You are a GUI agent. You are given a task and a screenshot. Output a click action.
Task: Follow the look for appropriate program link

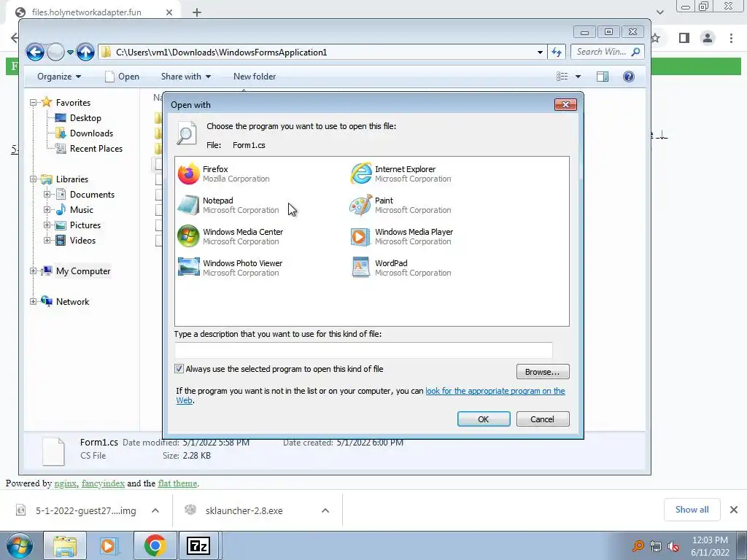495,391
